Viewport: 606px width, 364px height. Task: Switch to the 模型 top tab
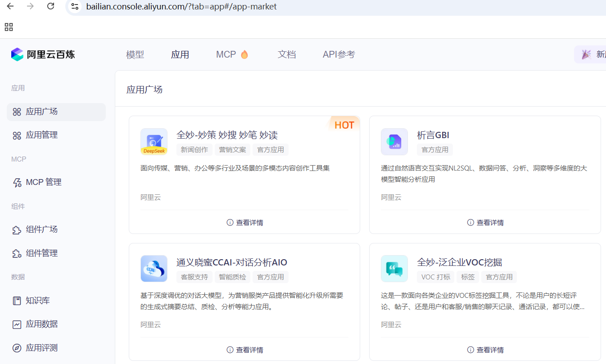coord(135,54)
